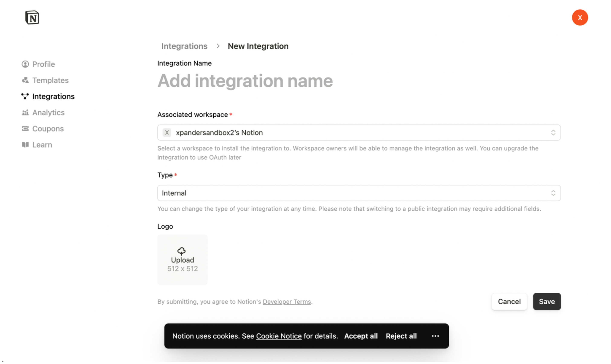Viewport: 611px width, 364px height.
Task: Open the Associated workspace dropdown
Action: coord(359,133)
